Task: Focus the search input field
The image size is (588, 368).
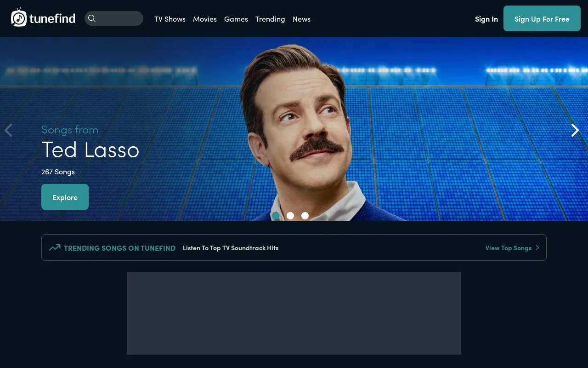Action: point(114,18)
